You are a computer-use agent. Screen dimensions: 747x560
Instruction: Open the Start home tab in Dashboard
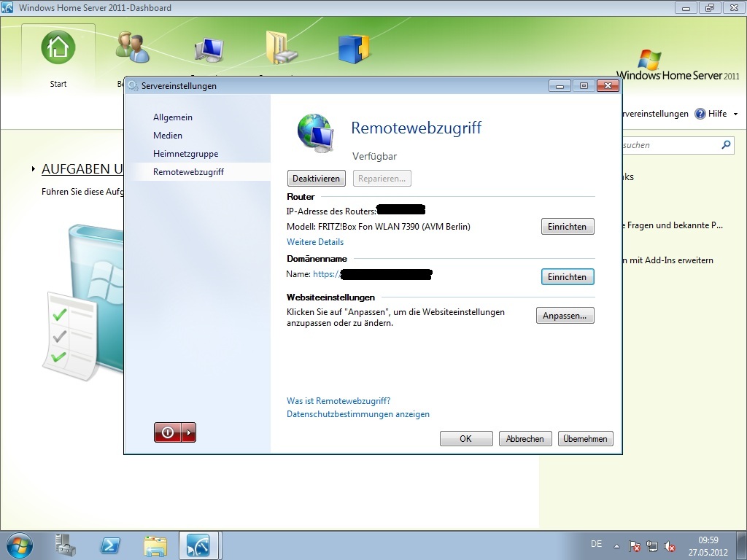pos(58,58)
